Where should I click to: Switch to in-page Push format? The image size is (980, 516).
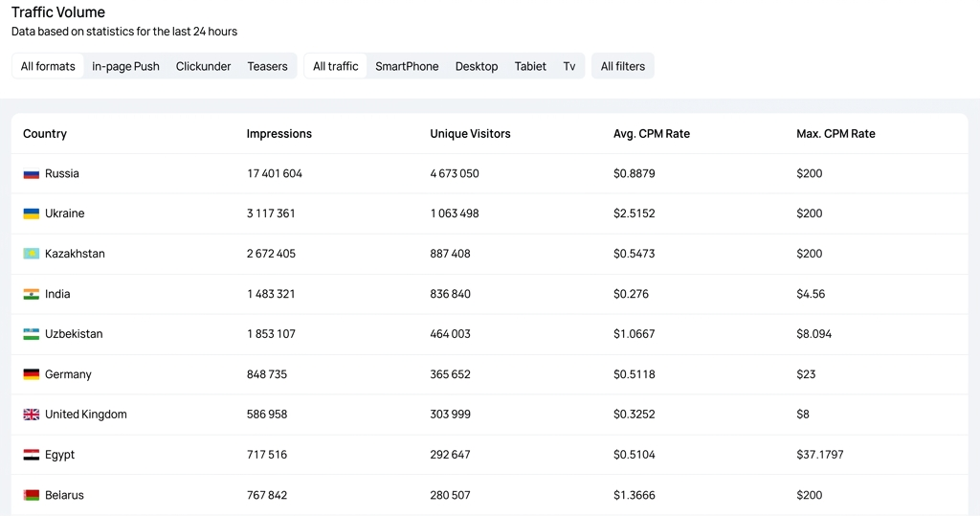(x=125, y=66)
